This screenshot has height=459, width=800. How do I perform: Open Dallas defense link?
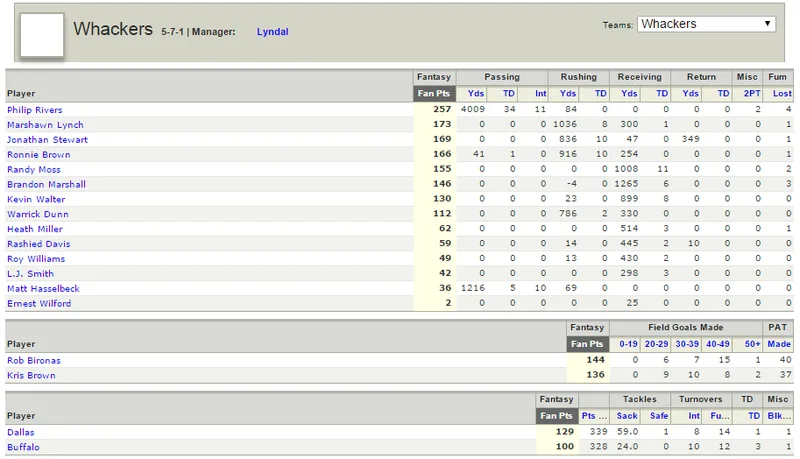pyautogui.click(x=20, y=432)
